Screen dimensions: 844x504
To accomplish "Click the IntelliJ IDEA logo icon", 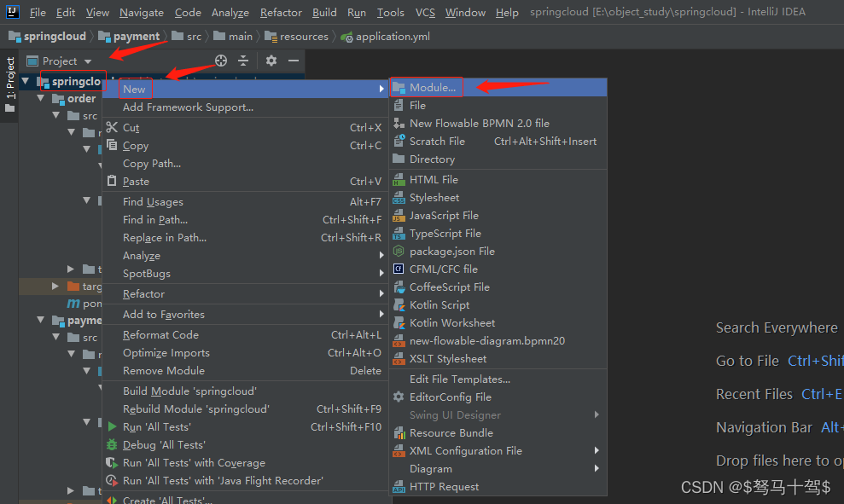I will pos(12,11).
